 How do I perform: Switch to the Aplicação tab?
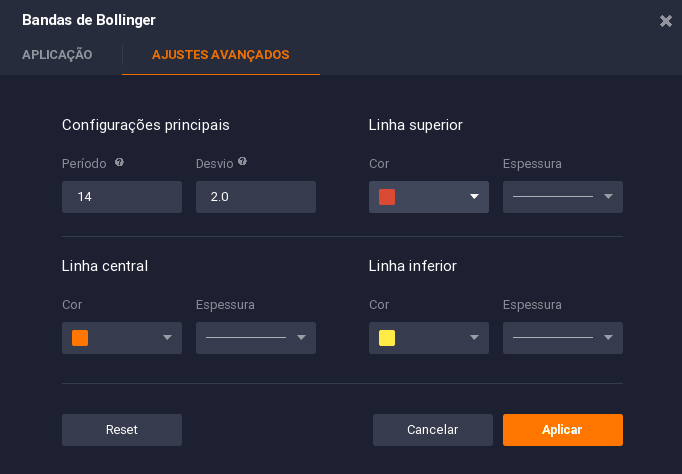tap(57, 55)
